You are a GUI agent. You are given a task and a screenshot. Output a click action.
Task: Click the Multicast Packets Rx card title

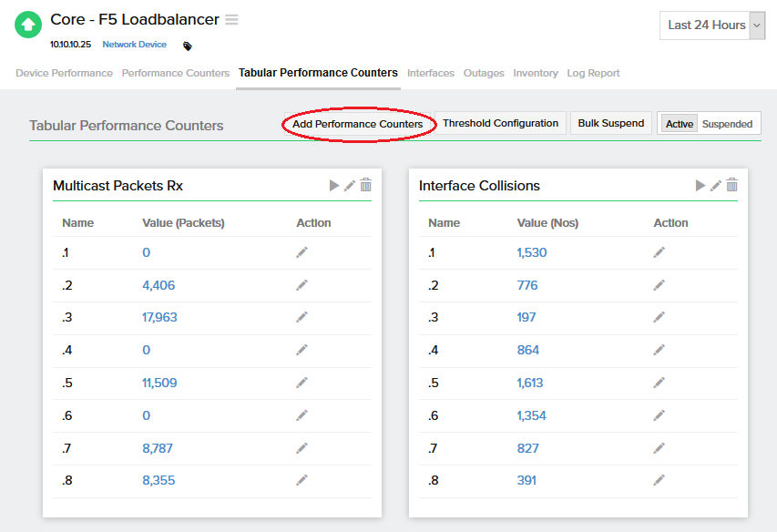point(118,185)
